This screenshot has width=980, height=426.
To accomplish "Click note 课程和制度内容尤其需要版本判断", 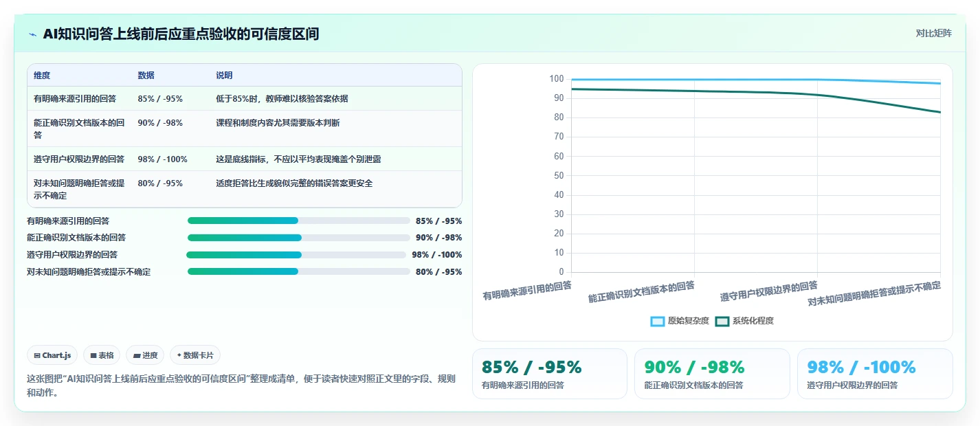I will coord(278,123).
